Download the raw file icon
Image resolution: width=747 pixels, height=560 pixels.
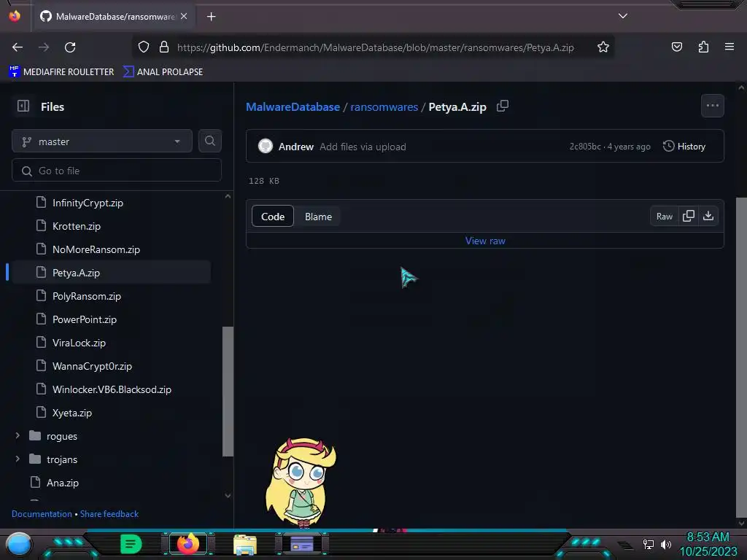click(x=708, y=216)
